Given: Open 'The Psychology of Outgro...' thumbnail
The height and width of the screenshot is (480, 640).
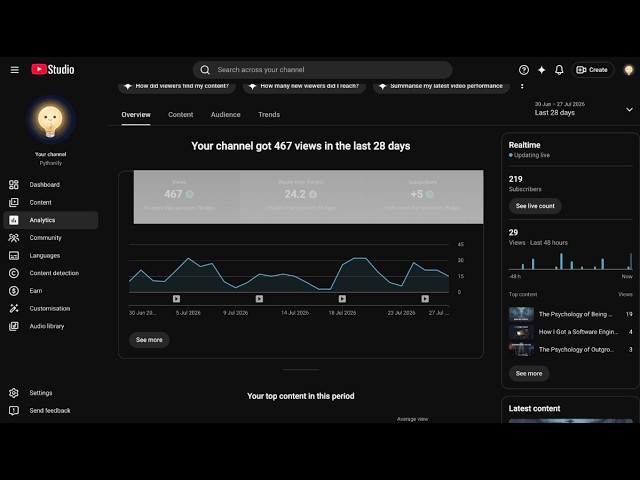Looking at the screenshot, I should pyautogui.click(x=521, y=349).
